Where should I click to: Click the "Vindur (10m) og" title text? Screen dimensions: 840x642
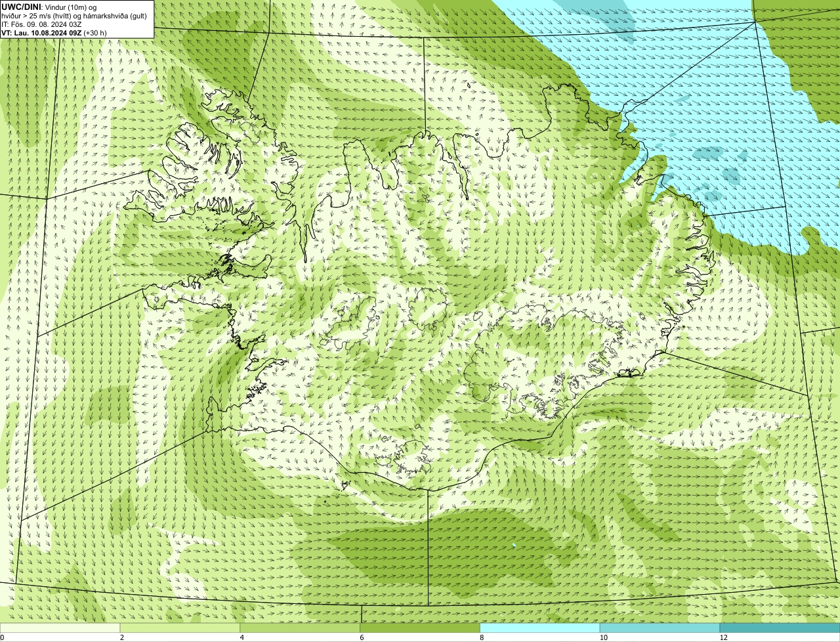coord(70,7)
